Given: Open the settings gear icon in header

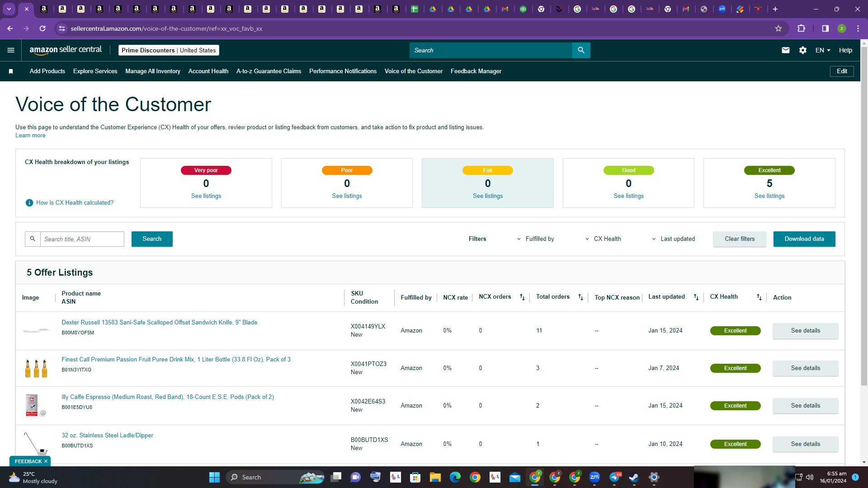Looking at the screenshot, I should coord(803,50).
